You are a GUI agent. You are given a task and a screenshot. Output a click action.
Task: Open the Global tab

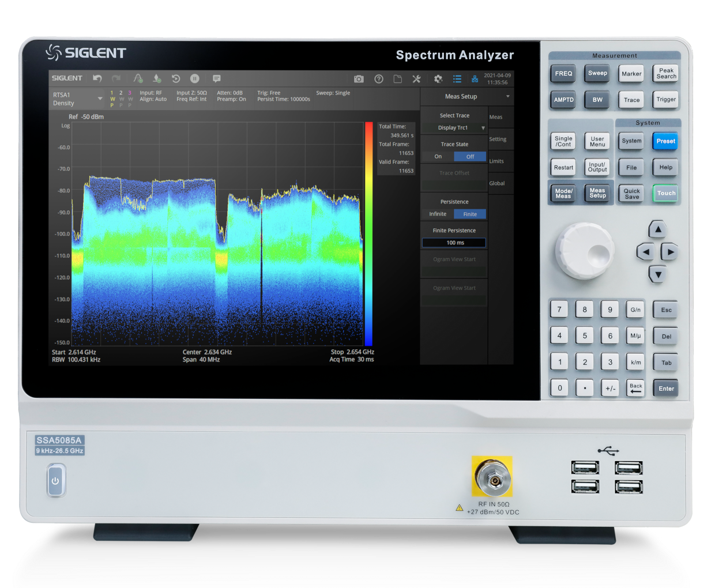tap(497, 183)
